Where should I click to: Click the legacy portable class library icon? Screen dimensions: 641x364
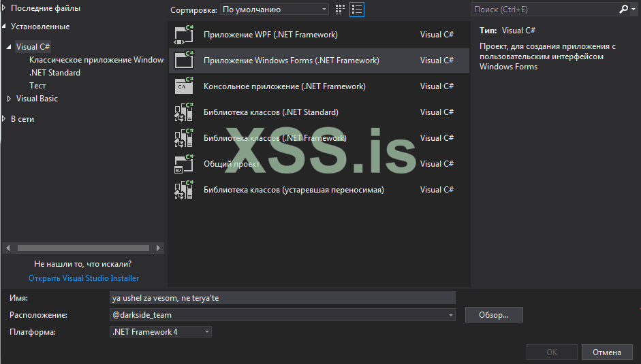pyautogui.click(x=184, y=190)
